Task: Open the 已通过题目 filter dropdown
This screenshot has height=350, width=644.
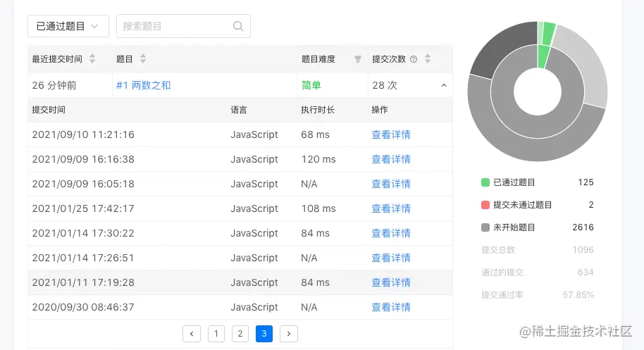Action: point(68,26)
